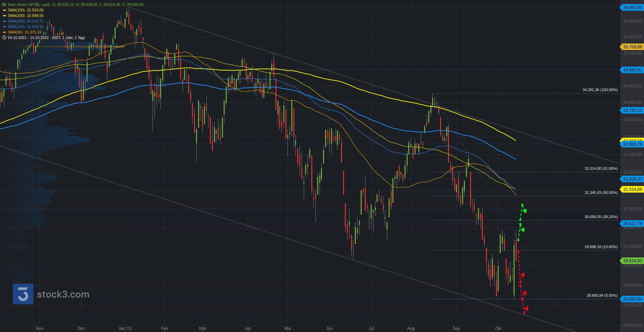This screenshot has height=332, width=644.
Task: Click the green current price tag 29.634,83
Action: click(632, 261)
